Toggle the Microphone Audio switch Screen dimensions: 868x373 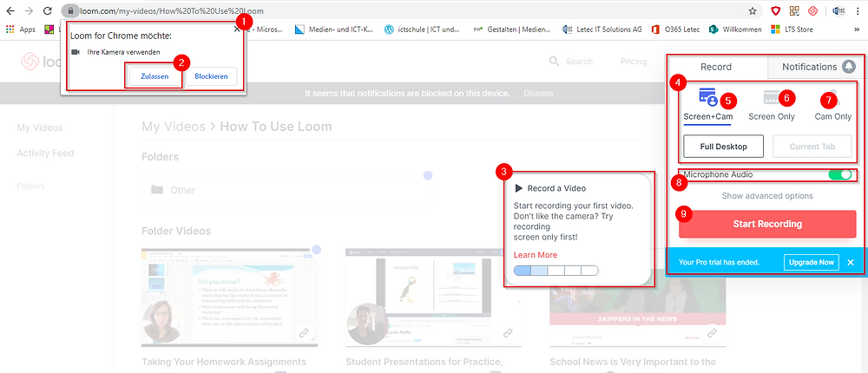coord(839,175)
